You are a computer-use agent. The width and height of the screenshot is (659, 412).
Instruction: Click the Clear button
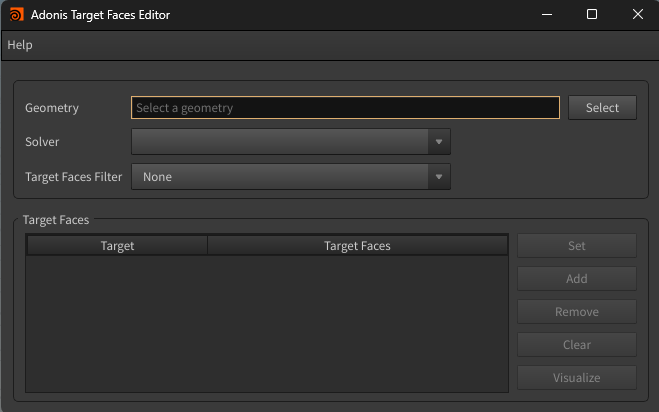click(x=577, y=345)
